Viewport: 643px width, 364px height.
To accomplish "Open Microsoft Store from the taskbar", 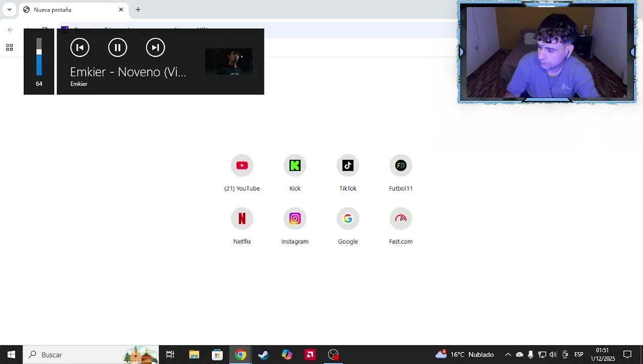I will (x=217, y=354).
